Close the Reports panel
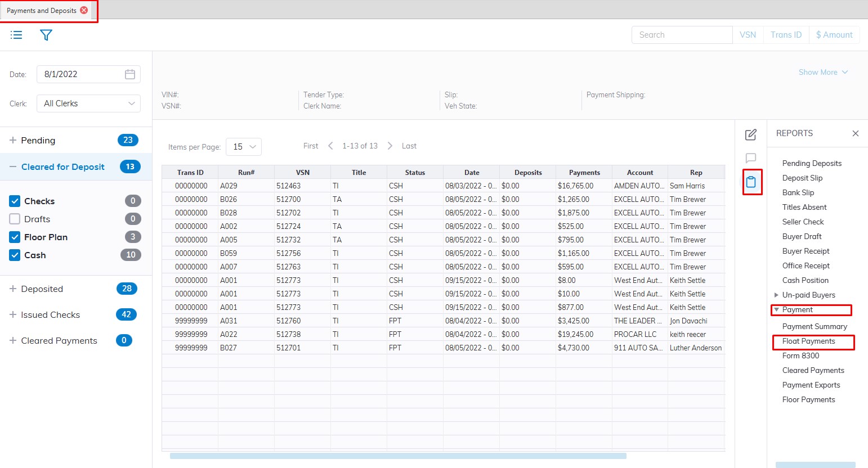 (855, 133)
